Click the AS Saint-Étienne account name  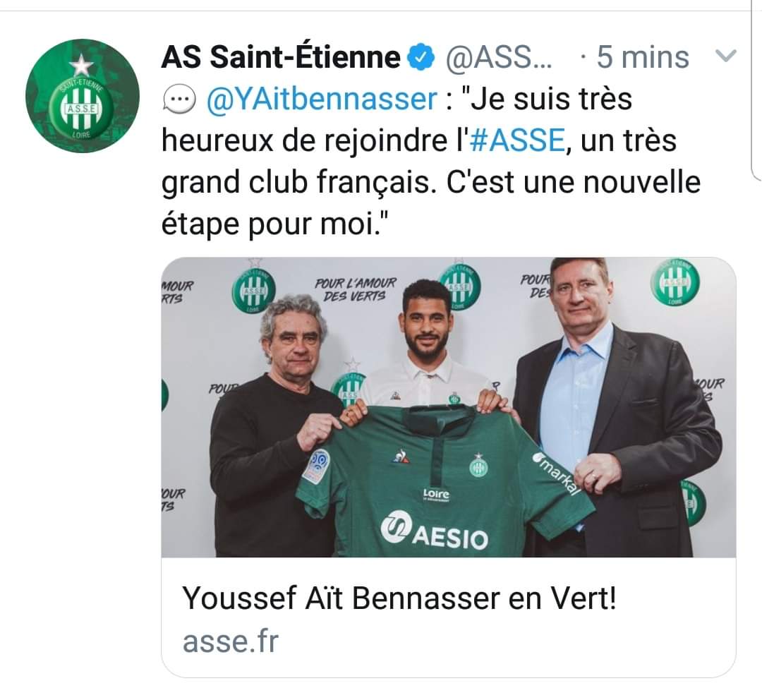281,57
